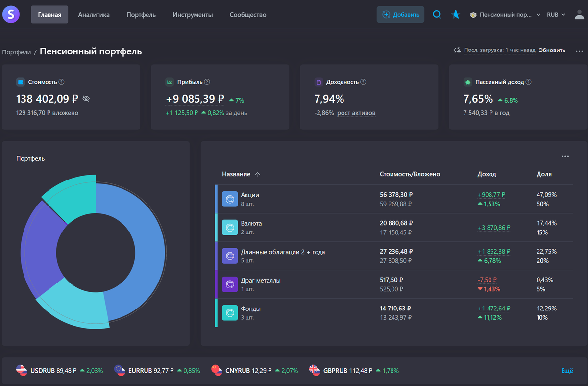Click the Портфели breadcrumb link
The height and width of the screenshot is (386, 588).
click(17, 52)
